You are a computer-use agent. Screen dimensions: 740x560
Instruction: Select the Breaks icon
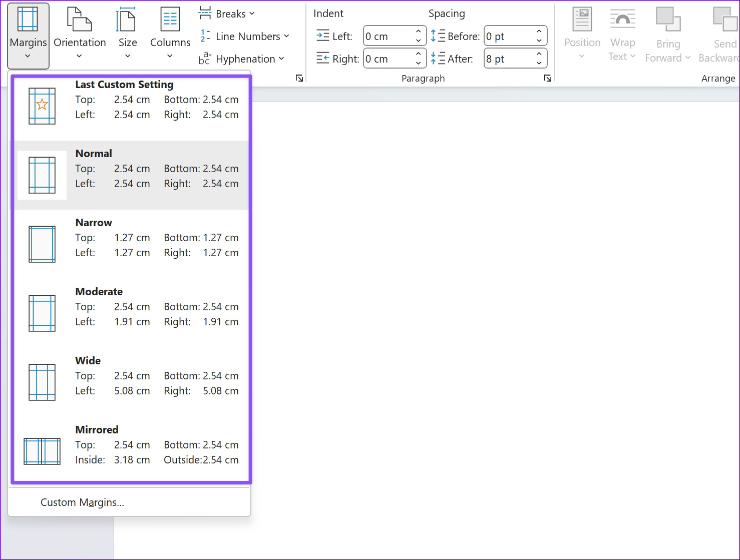[x=205, y=13]
